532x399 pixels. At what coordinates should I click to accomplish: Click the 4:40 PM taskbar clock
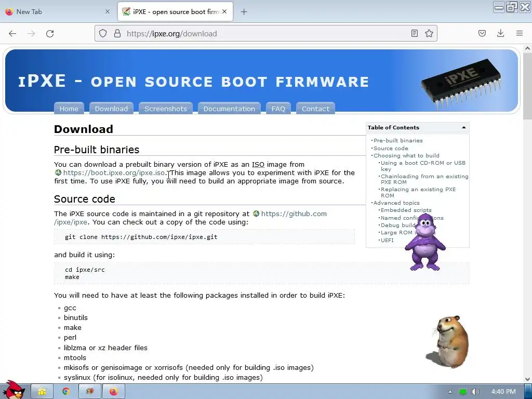click(503, 392)
